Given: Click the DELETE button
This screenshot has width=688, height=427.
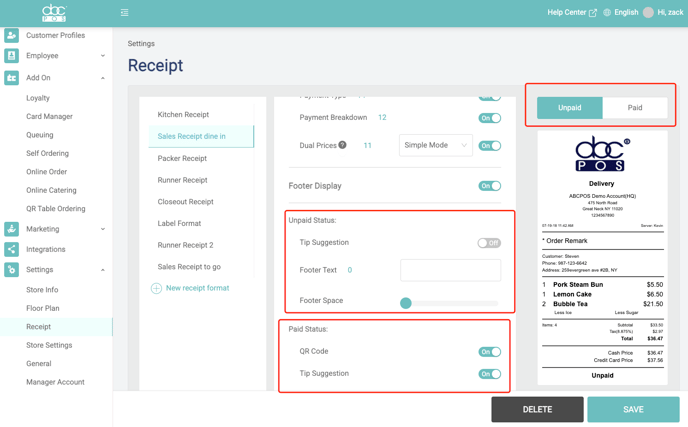Looking at the screenshot, I should (x=538, y=409).
